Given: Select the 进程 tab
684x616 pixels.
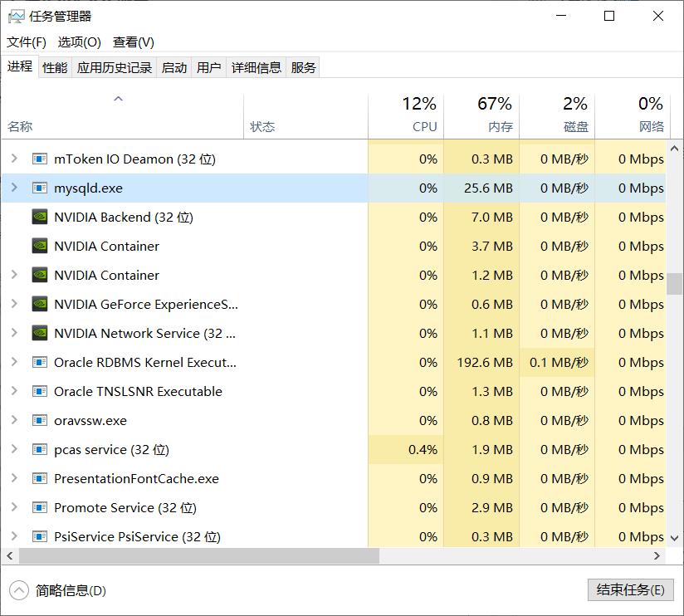Looking at the screenshot, I should click(20, 66).
